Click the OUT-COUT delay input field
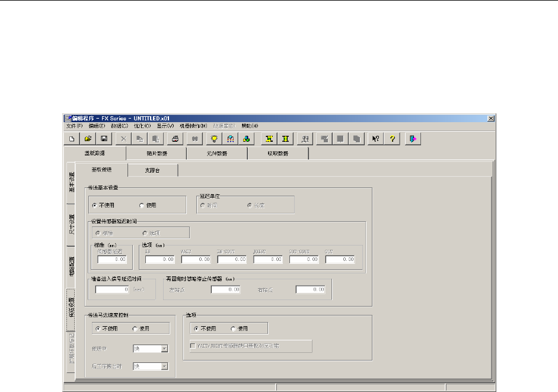This screenshot has width=558, height=392. click(x=304, y=260)
